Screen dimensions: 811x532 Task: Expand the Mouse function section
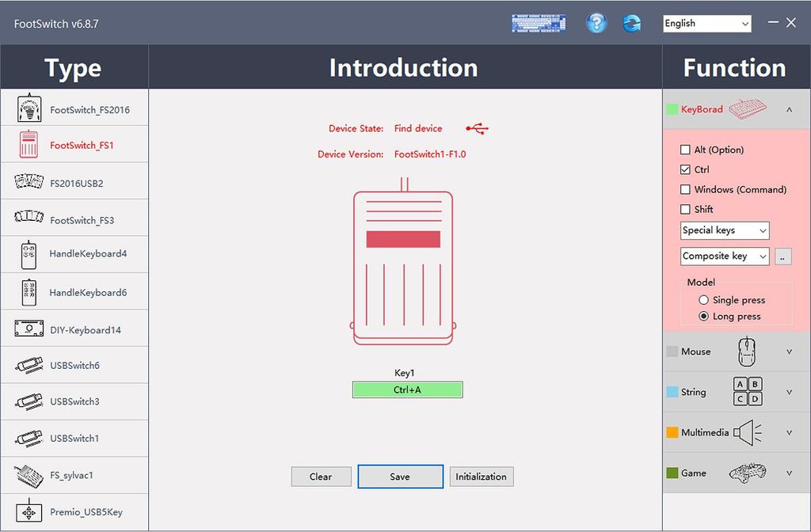click(736, 351)
